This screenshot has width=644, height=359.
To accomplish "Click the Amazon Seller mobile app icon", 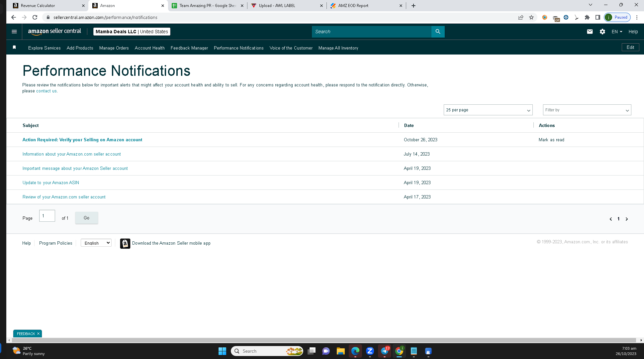I will coord(125,243).
